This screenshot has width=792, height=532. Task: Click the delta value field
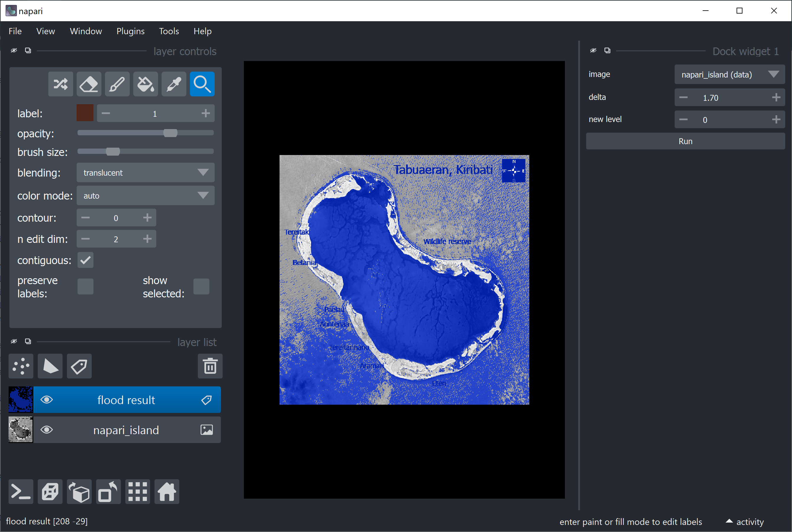point(729,98)
